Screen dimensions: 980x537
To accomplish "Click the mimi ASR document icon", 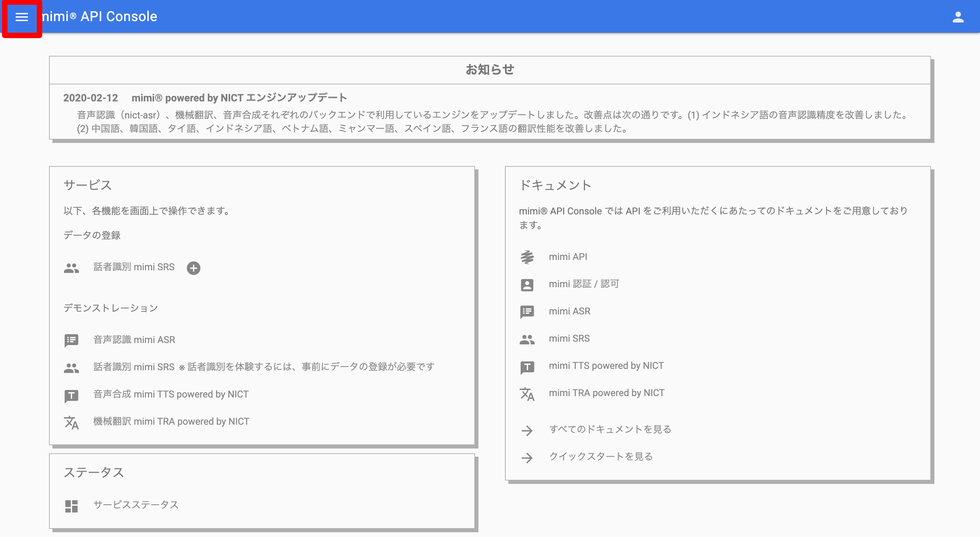I will coord(527,312).
